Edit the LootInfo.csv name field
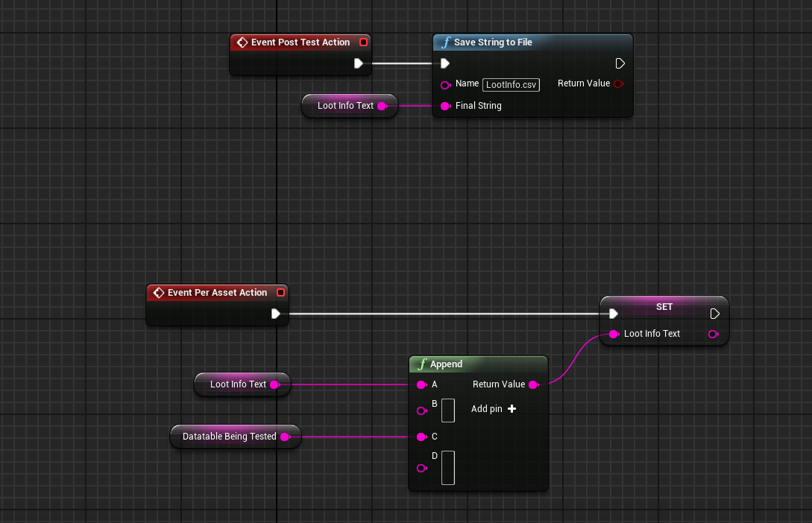 click(x=511, y=85)
